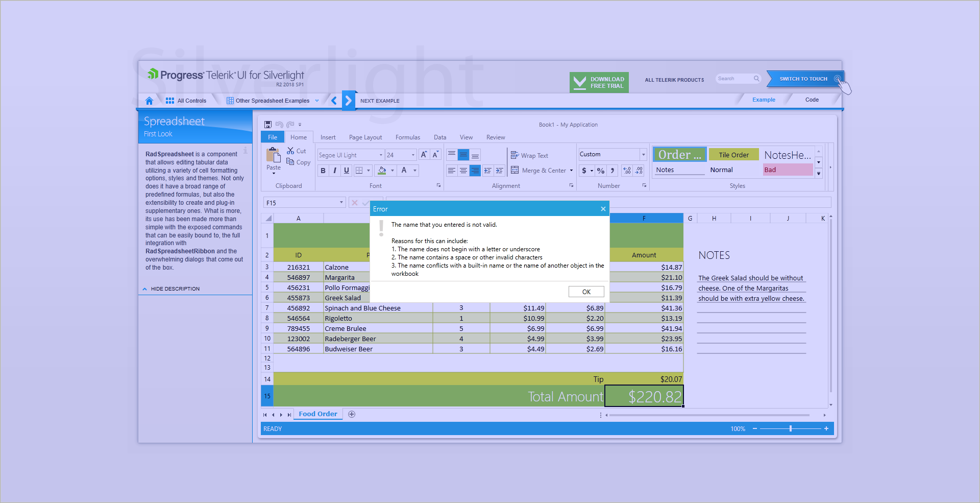Toggle Italic formatting
Image resolution: width=980 pixels, height=503 pixels.
(335, 171)
